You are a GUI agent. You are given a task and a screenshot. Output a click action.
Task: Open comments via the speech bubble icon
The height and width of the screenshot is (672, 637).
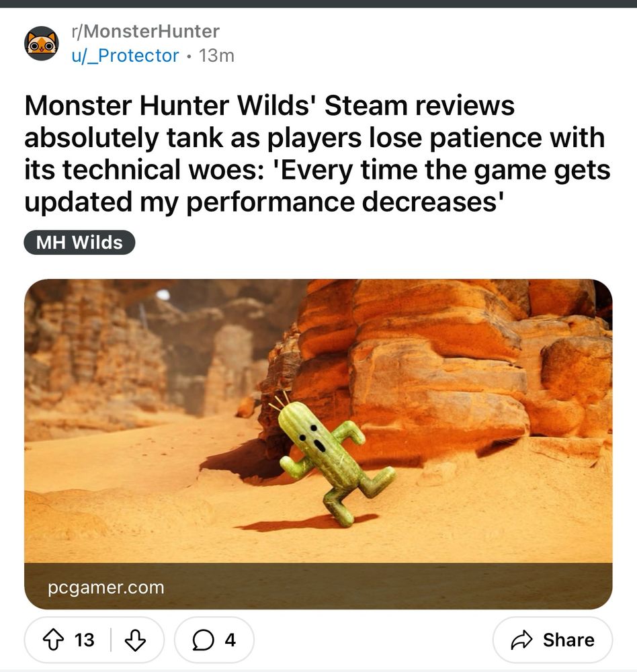coord(203,640)
